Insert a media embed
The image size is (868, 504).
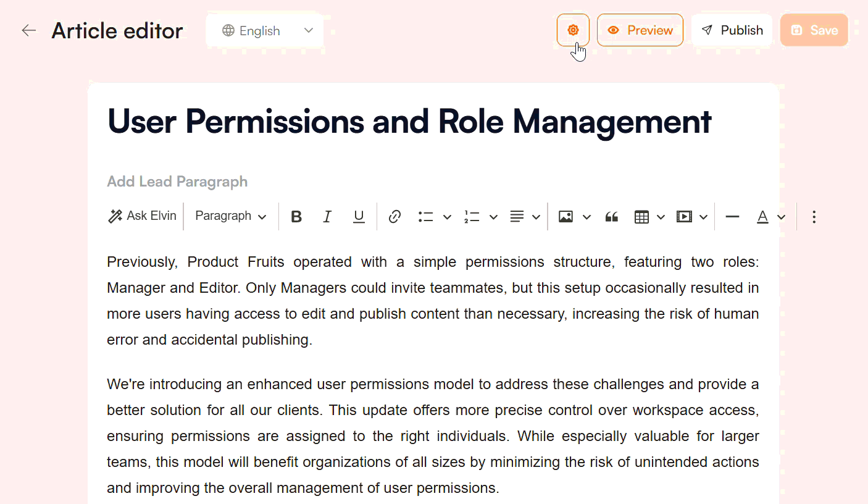pos(684,217)
